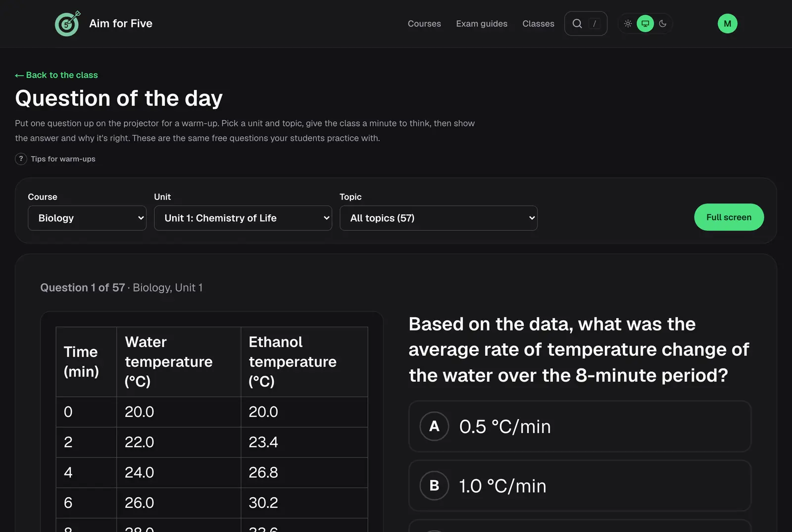Open Exam guides in navigation
The image size is (792, 532).
pyautogui.click(x=482, y=23)
